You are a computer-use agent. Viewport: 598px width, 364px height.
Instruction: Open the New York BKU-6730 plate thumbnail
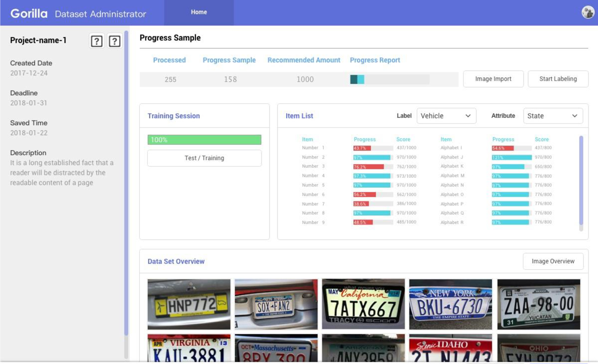pyautogui.click(x=450, y=304)
